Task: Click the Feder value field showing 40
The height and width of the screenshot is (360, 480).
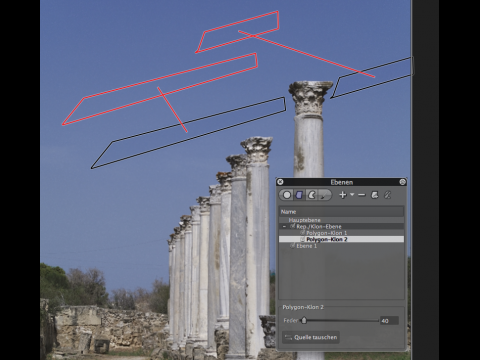Action: (x=389, y=321)
